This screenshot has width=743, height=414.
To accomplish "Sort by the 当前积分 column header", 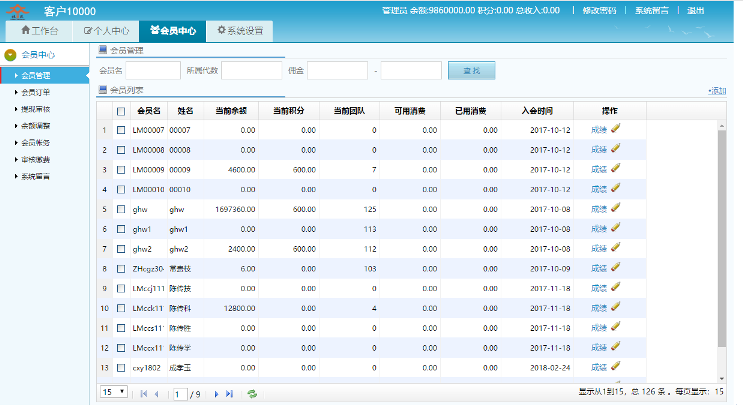I will 289,111.
